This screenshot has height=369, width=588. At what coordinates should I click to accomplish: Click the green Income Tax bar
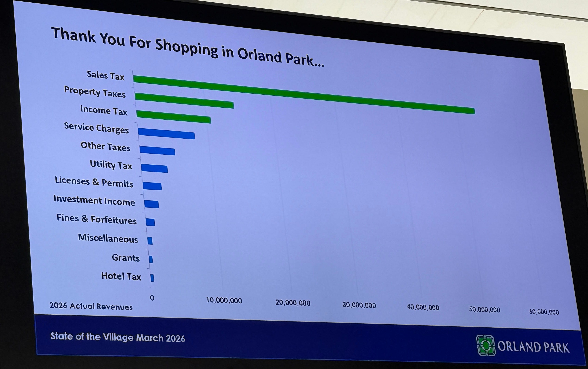pos(174,117)
